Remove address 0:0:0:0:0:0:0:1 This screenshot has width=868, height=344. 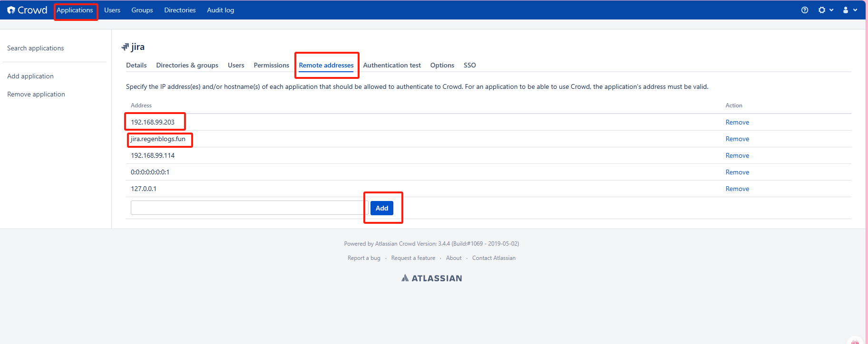[737, 172]
